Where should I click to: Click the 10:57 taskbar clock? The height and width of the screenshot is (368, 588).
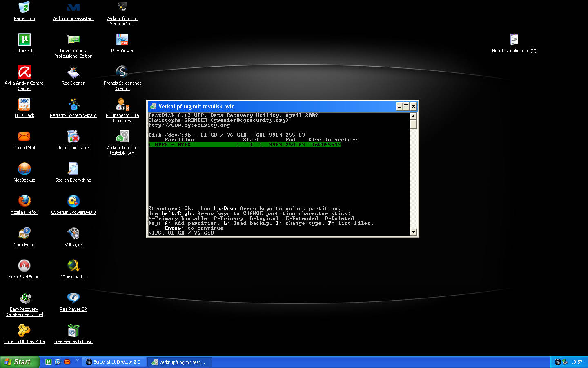tap(577, 362)
